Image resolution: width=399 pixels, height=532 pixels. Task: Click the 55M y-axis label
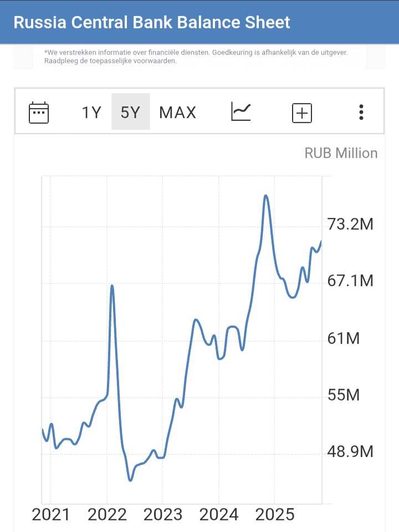[344, 396]
